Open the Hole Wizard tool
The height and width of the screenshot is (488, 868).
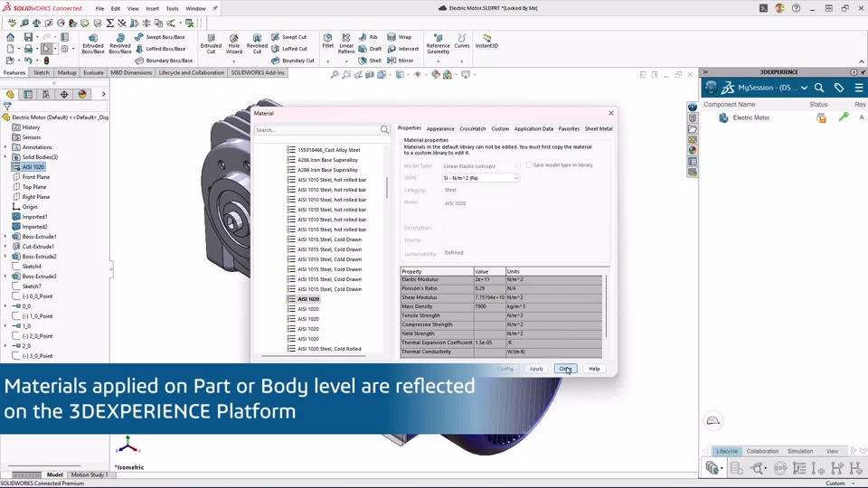pos(234,44)
